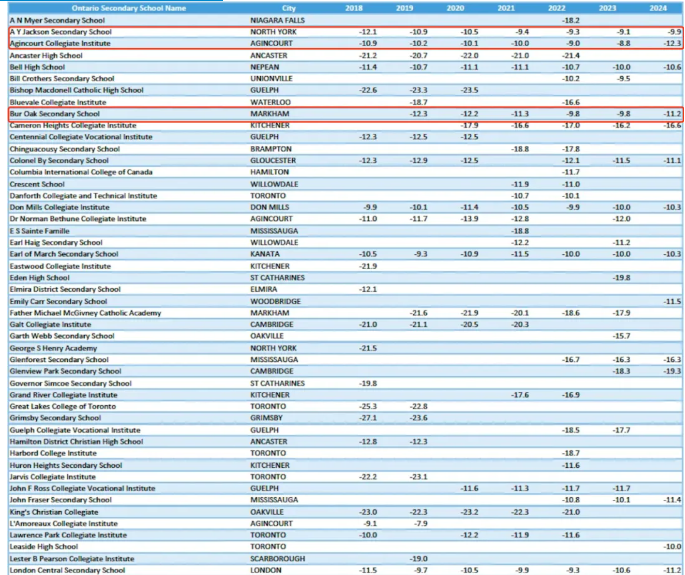Screen dimensions: 685x575
Task: Select Danforth Collegiate and Technical Institute name
Action: (x=83, y=196)
